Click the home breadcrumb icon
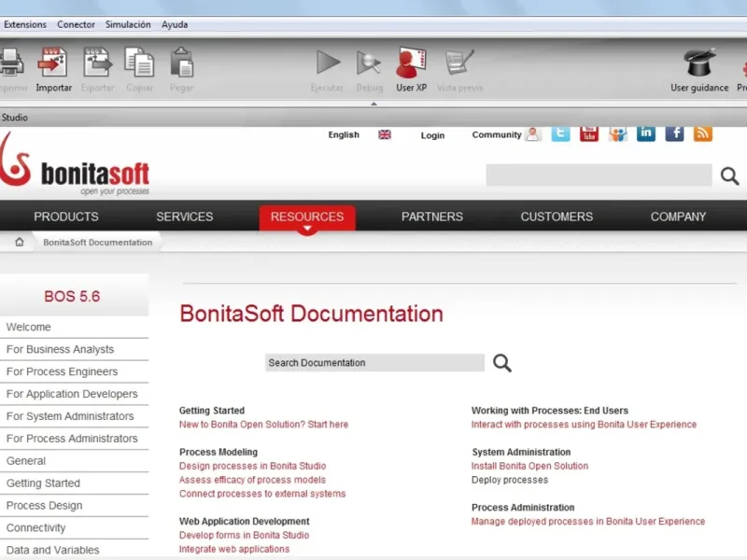 point(19,242)
